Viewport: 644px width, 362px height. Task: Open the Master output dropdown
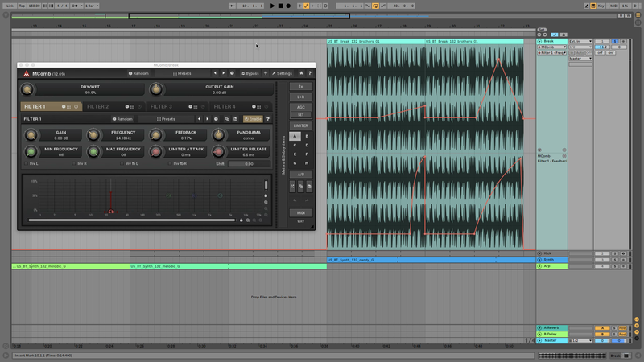[580, 59]
